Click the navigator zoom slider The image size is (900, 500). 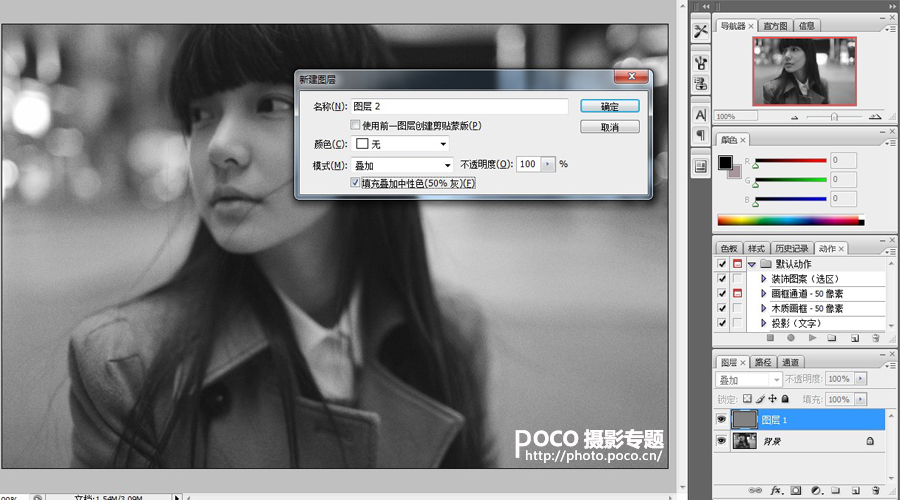coord(834,117)
